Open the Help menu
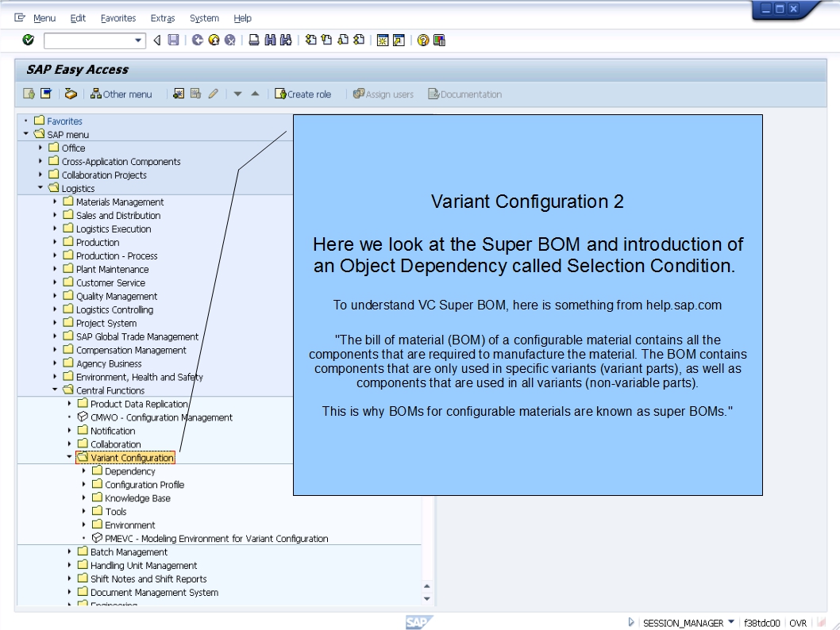 [x=242, y=18]
